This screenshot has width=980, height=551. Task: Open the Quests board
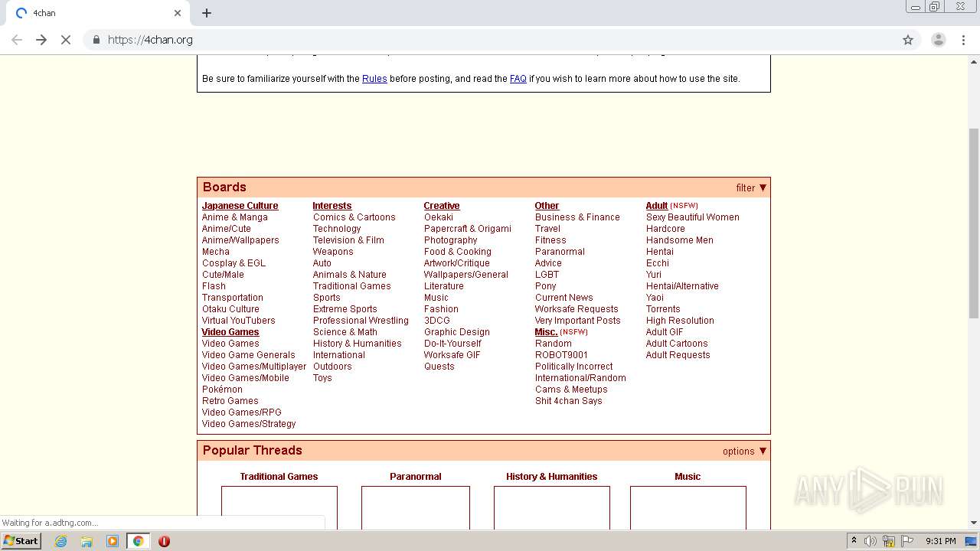point(439,367)
